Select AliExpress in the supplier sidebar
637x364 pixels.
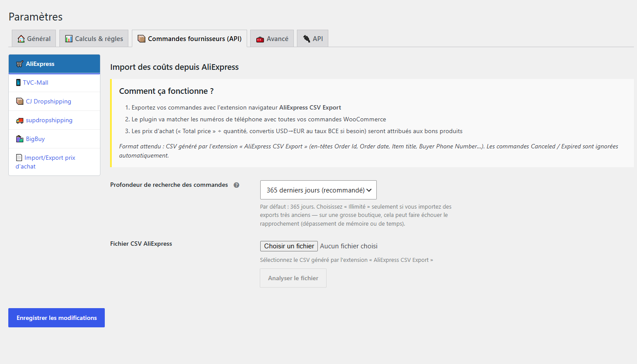click(x=55, y=64)
